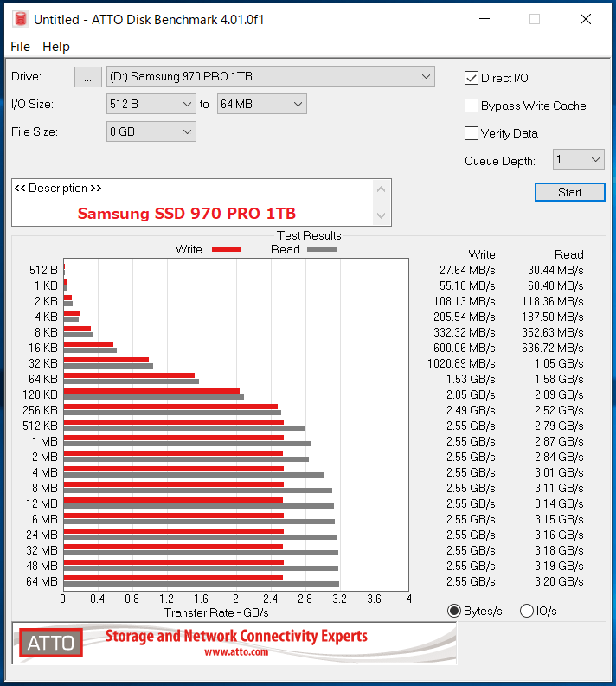Expand the 512 B minimum I/O size dropdown
Screen dimensions: 616x686
tap(151, 104)
